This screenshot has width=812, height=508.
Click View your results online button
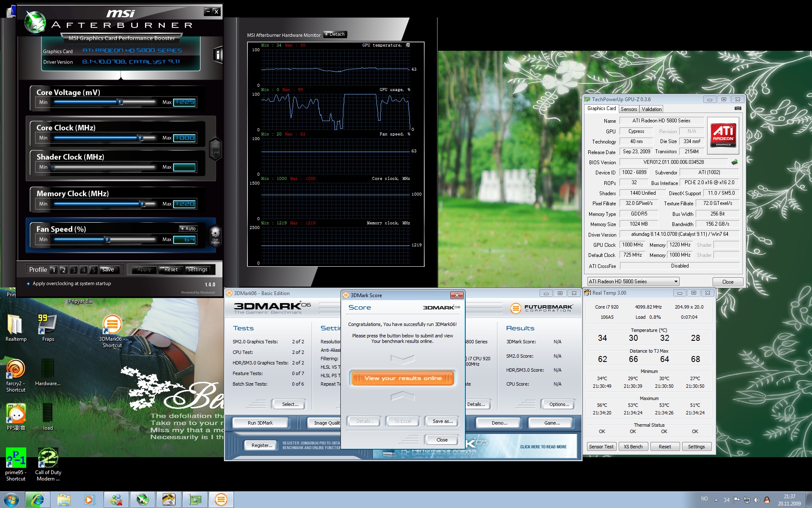[x=403, y=378]
